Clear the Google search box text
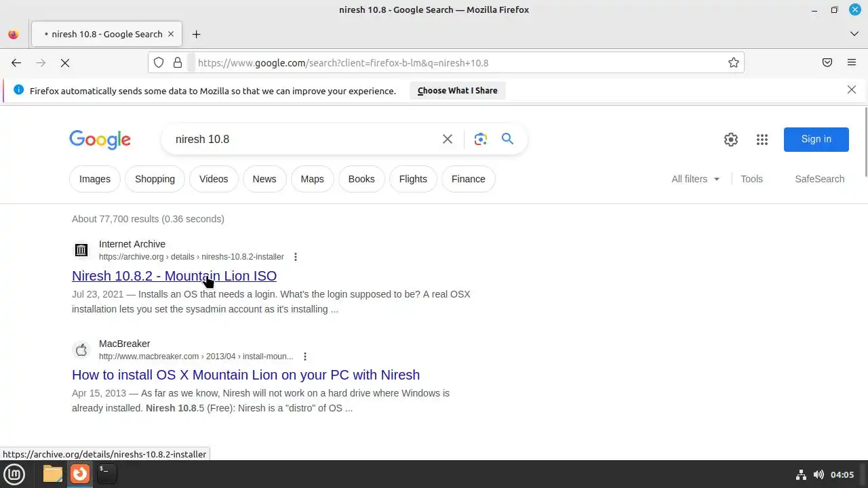This screenshot has width=868, height=488. [x=448, y=139]
